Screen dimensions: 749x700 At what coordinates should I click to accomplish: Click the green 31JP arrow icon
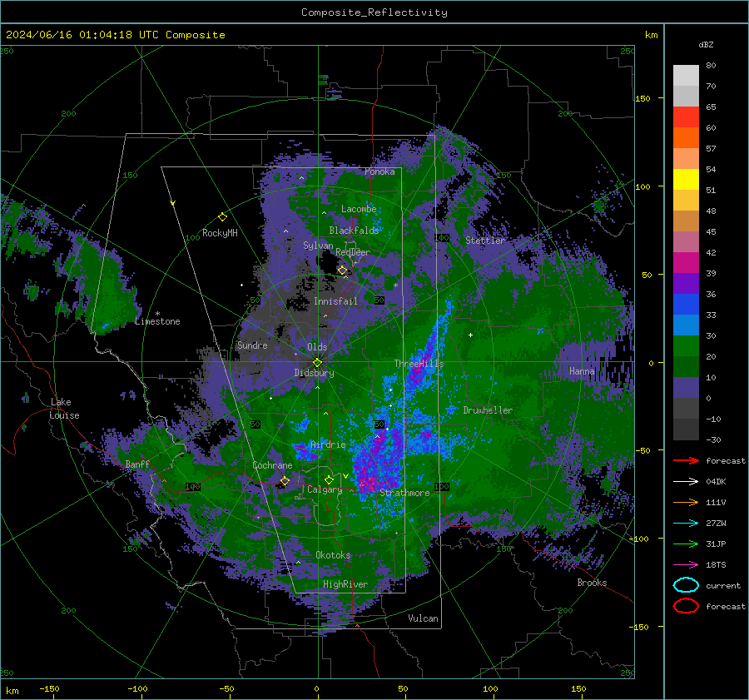(686, 544)
